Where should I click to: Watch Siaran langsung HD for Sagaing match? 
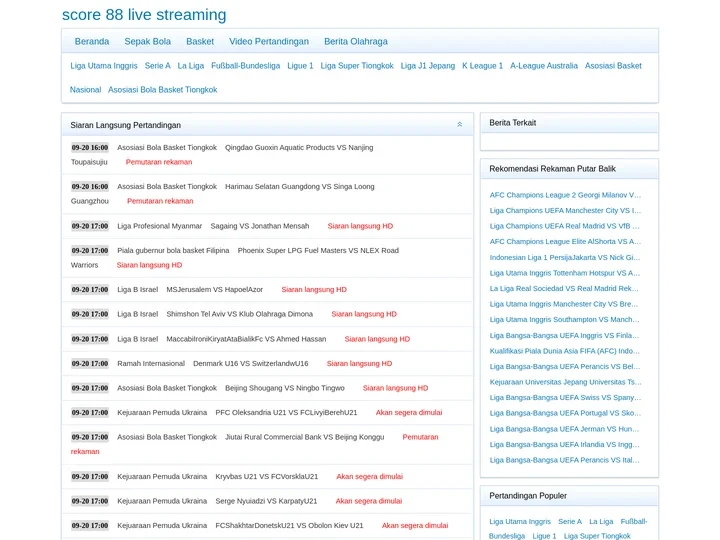[x=360, y=226]
